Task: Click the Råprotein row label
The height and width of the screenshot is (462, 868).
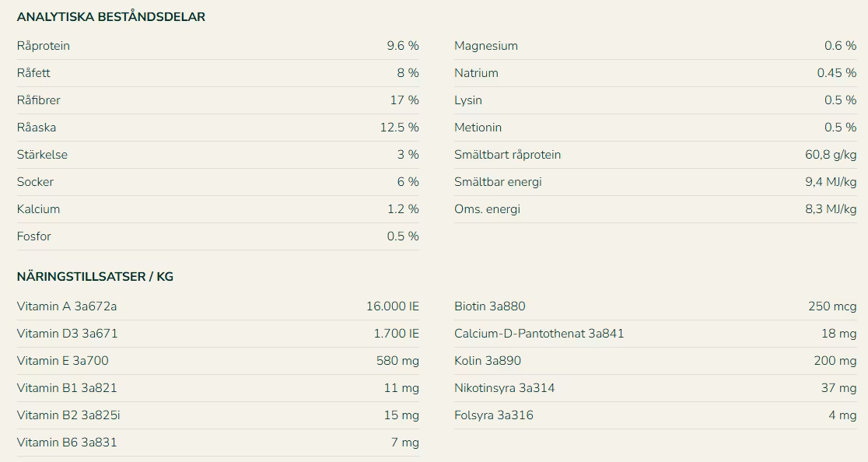Action: tap(44, 46)
